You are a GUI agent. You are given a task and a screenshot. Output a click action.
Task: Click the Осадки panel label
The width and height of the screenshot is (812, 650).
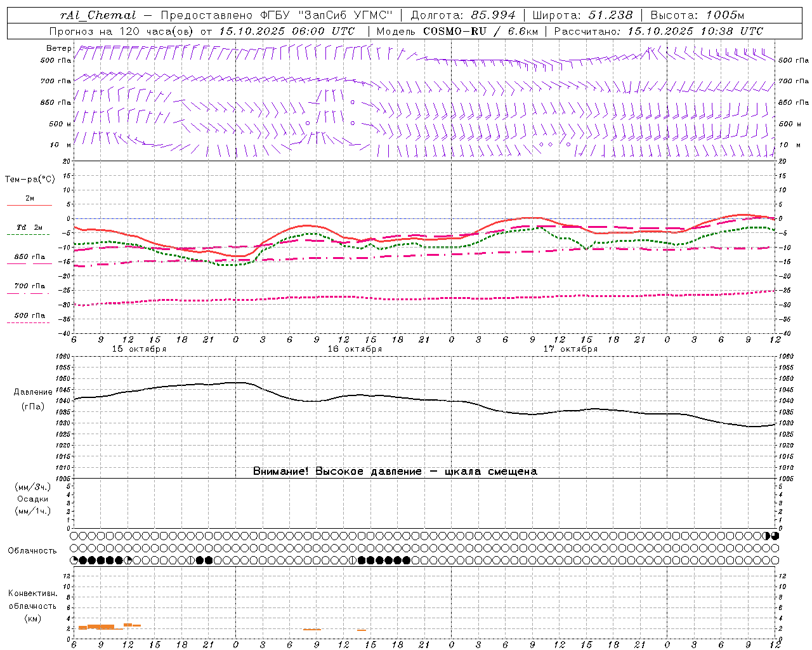point(33,499)
